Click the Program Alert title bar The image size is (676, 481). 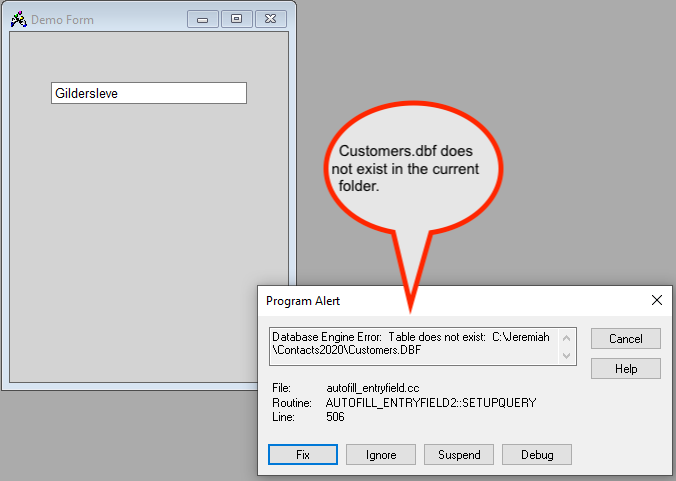[x=450, y=300]
